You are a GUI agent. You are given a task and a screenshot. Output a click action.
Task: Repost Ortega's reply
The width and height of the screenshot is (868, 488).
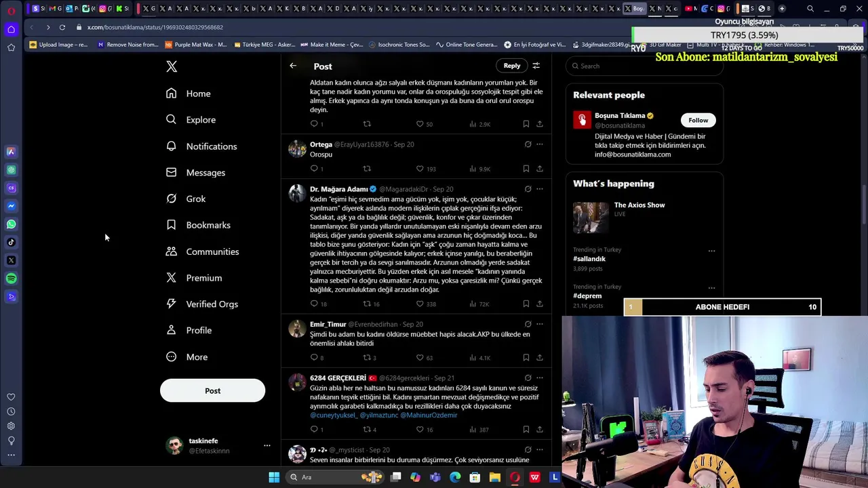pos(367,168)
